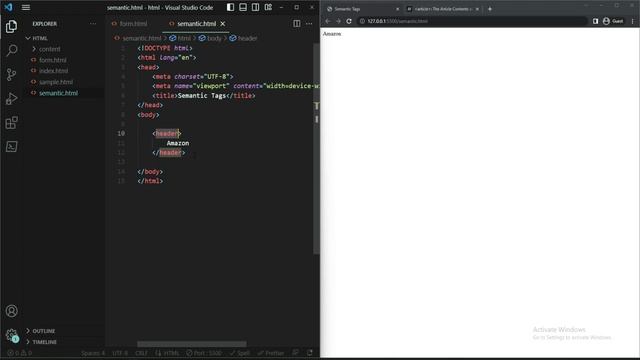The height and width of the screenshot is (360, 640).
Task: Toggle primary side bar layout icon
Action: click(231, 7)
